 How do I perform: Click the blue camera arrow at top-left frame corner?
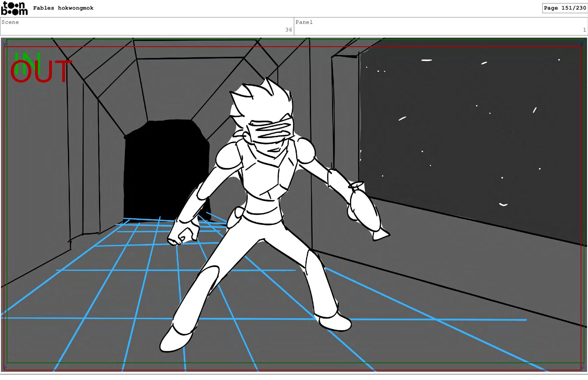[x=5, y=43]
